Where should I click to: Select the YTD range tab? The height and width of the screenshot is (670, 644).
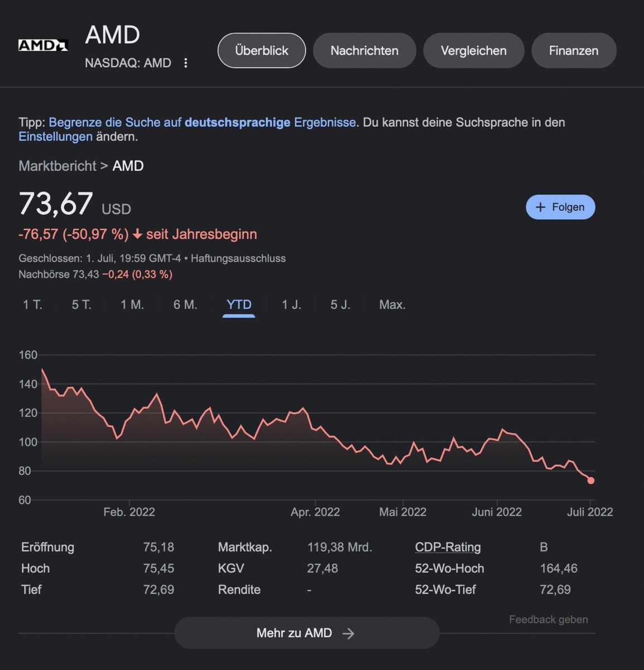click(239, 305)
